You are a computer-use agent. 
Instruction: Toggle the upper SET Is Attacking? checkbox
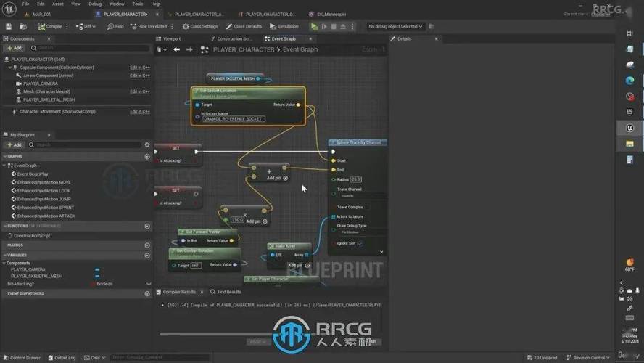pos(196,160)
